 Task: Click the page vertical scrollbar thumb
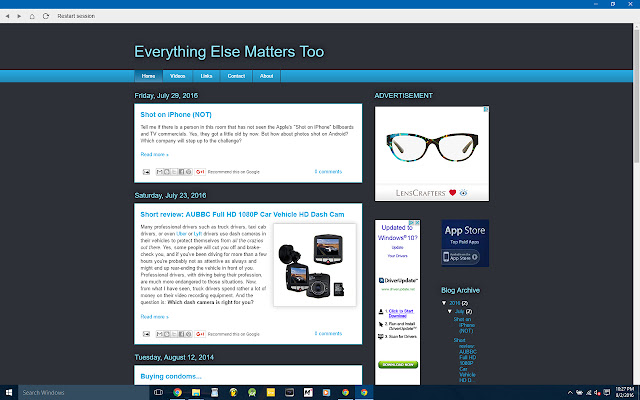(x=636, y=96)
